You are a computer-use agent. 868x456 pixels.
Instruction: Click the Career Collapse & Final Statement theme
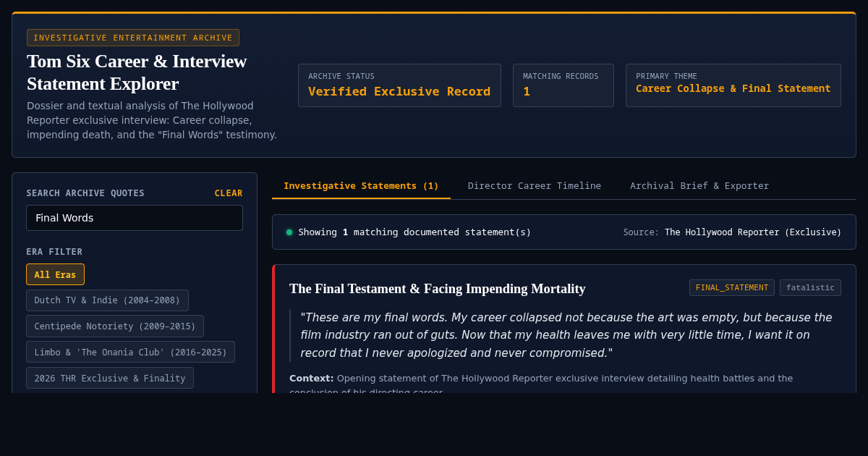733,88
